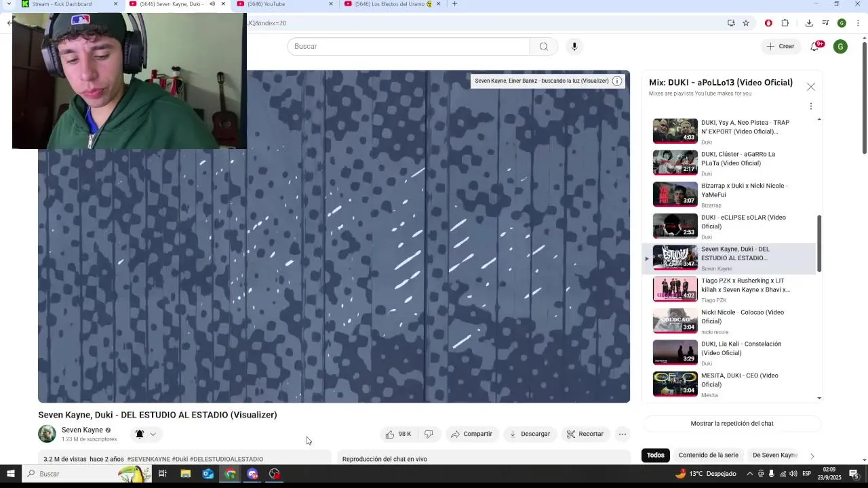
Task: Open Windows notification center
Action: (854, 474)
